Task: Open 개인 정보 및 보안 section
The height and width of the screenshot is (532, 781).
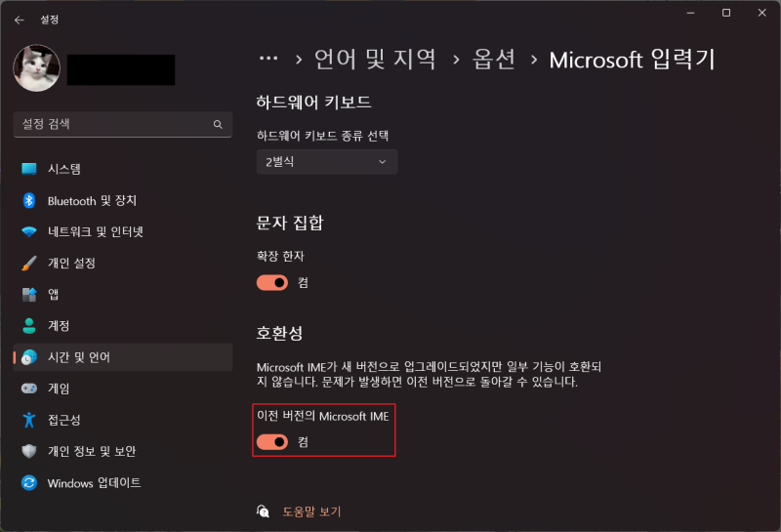Action: [x=123, y=451]
